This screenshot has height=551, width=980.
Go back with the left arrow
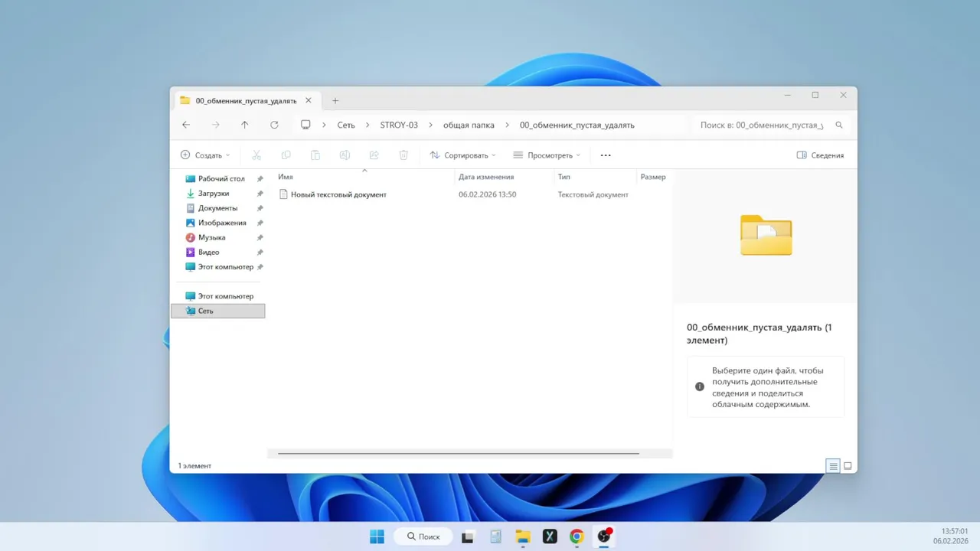[x=186, y=125]
